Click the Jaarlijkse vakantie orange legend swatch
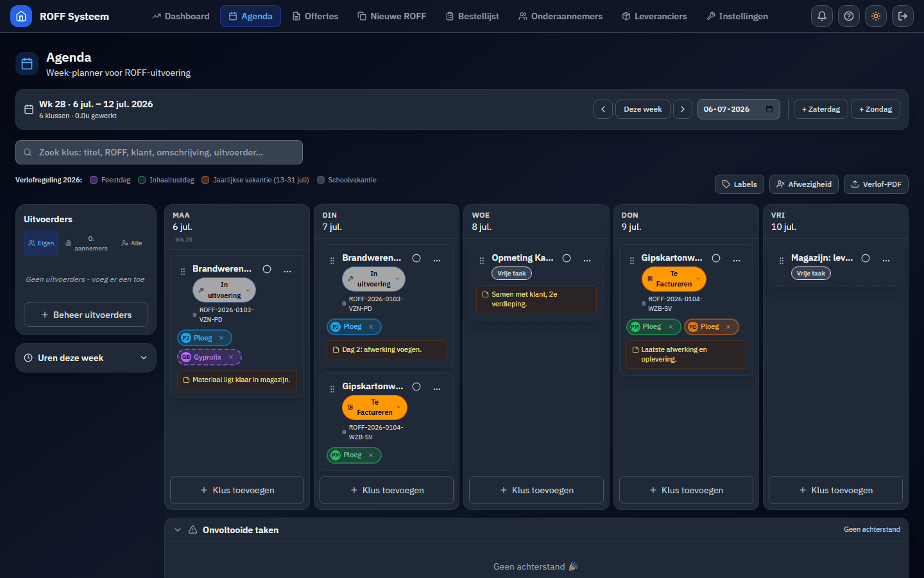 (x=205, y=180)
